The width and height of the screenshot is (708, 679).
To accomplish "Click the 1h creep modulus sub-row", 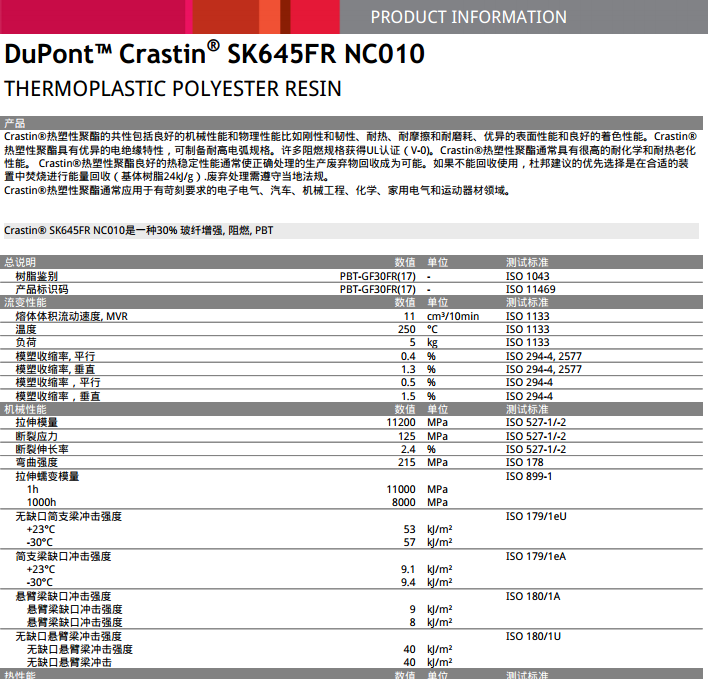I will (x=351, y=489).
